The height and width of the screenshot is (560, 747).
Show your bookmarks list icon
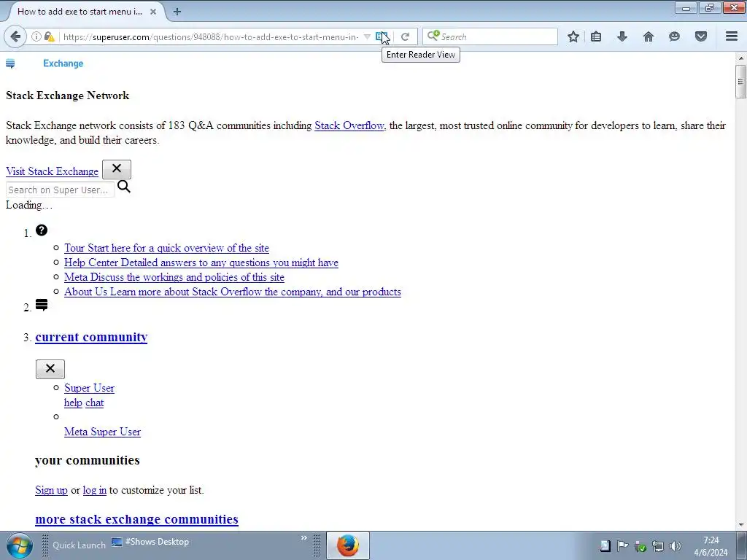(596, 36)
